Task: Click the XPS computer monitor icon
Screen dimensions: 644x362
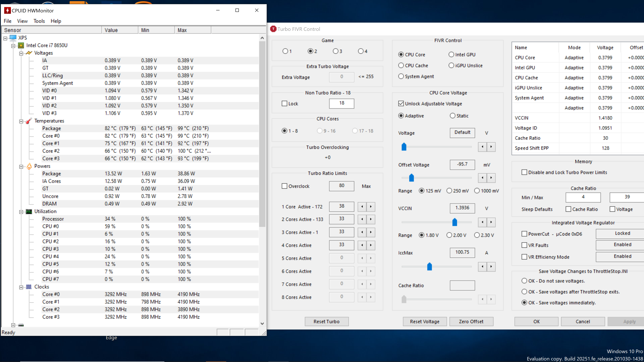Action: click(13, 38)
